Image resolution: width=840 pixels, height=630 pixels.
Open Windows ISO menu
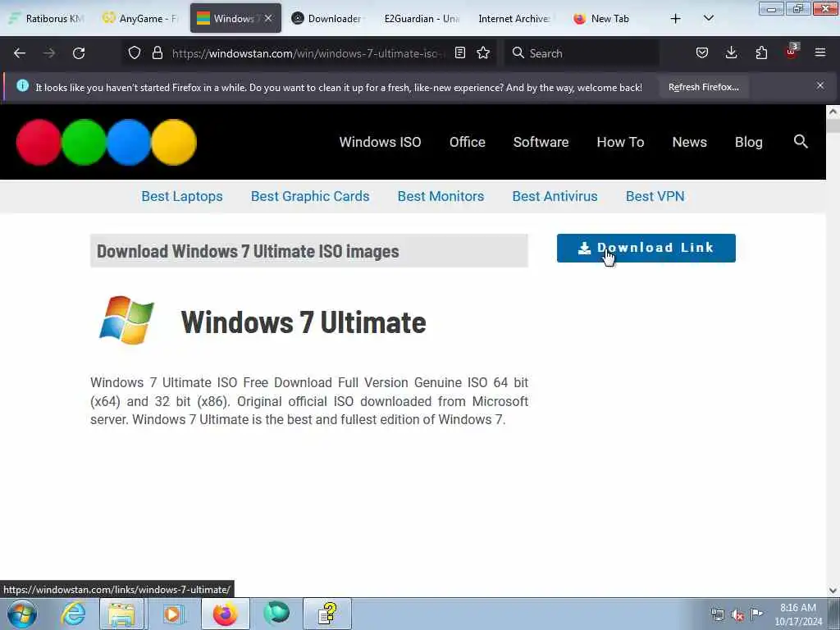point(380,142)
